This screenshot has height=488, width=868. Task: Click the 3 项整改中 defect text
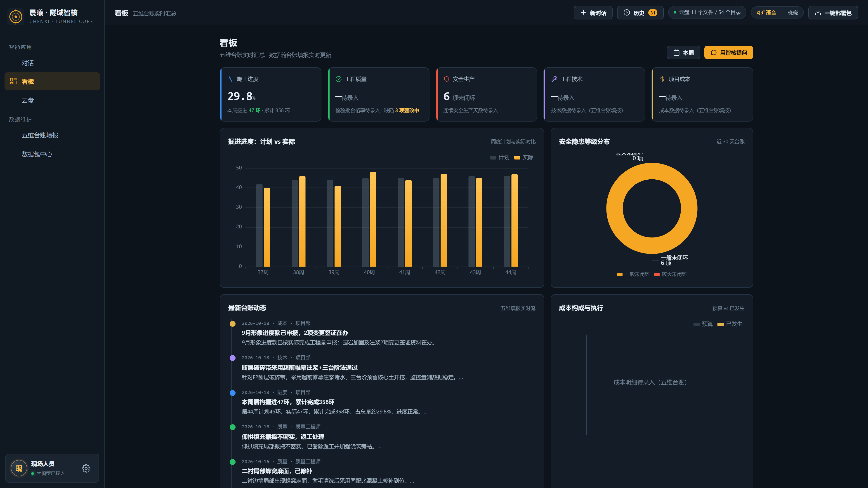[x=407, y=110]
